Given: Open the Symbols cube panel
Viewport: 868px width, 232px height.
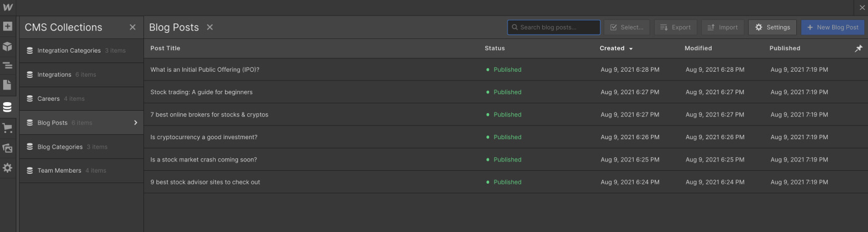Looking at the screenshot, I should click(7, 46).
